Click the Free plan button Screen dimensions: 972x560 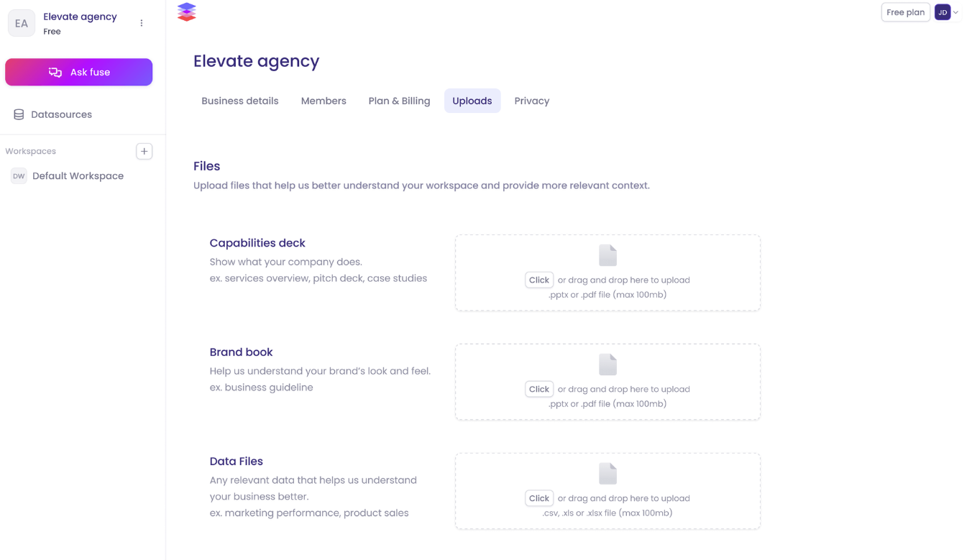tap(906, 12)
